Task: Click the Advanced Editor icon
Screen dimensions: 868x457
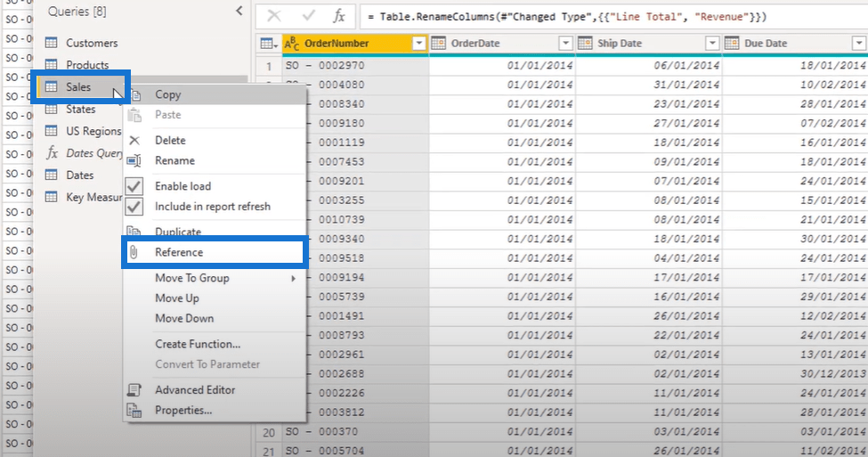Action: [x=134, y=390]
